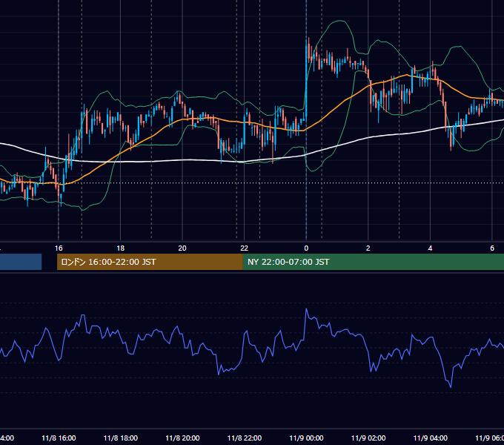Click the 6 hour label on the price chart axis
Screen dimensions: 504x445
[x=492, y=248]
